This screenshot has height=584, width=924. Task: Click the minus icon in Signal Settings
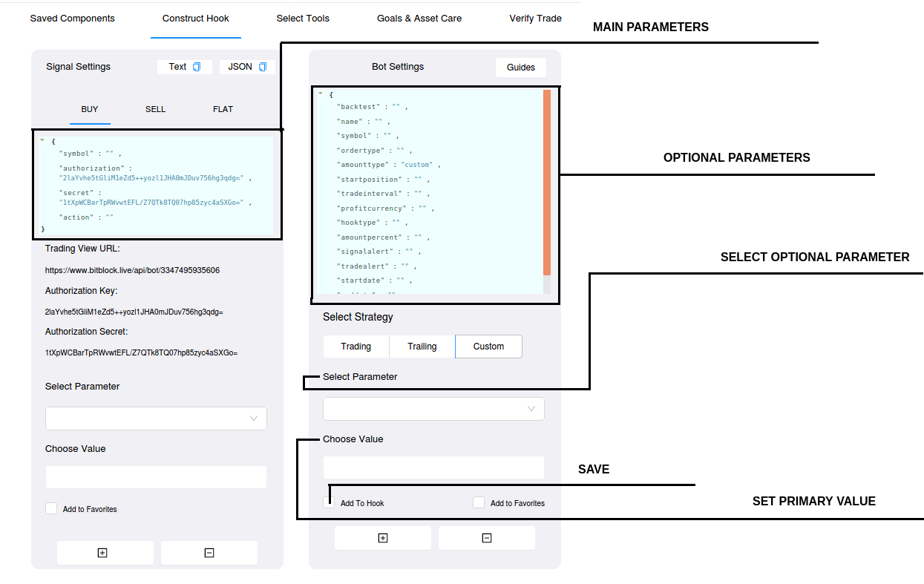click(209, 553)
